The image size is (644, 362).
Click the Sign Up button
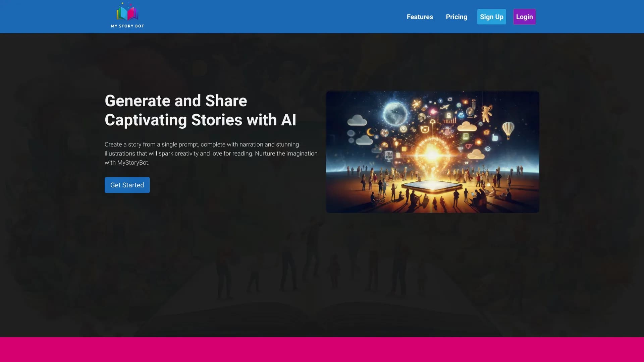click(x=491, y=16)
